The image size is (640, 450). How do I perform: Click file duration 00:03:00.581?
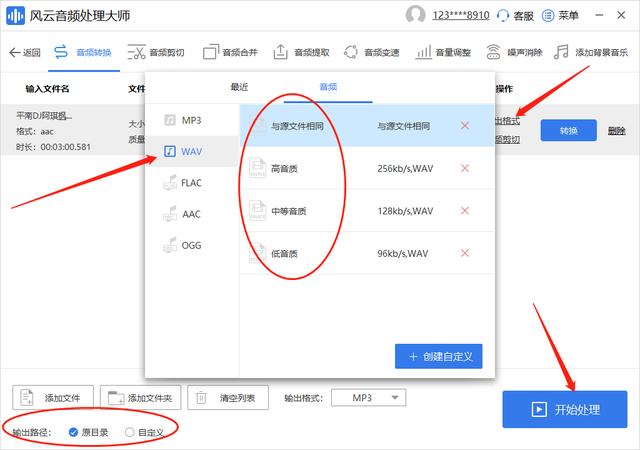[53, 147]
